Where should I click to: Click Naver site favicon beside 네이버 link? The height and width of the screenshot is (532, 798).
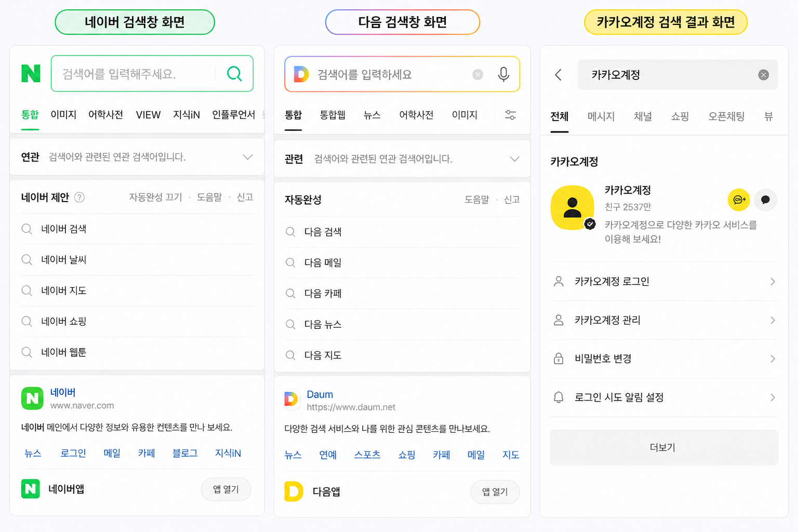(x=32, y=398)
